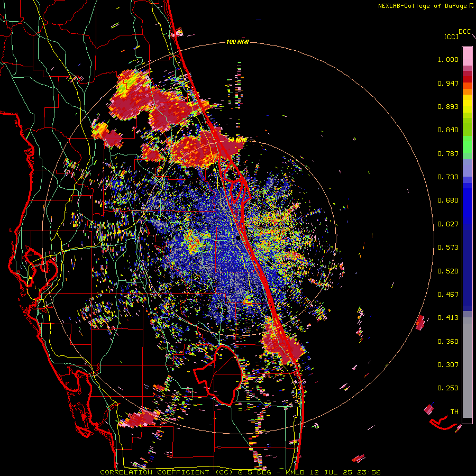The height and width of the screenshot is (476, 476).
Task: Pick the yellow segment of the color bar
Action: click(467, 104)
